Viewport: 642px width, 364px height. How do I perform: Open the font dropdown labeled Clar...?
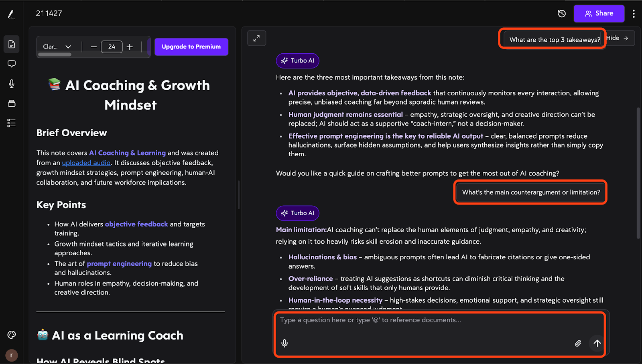click(57, 47)
